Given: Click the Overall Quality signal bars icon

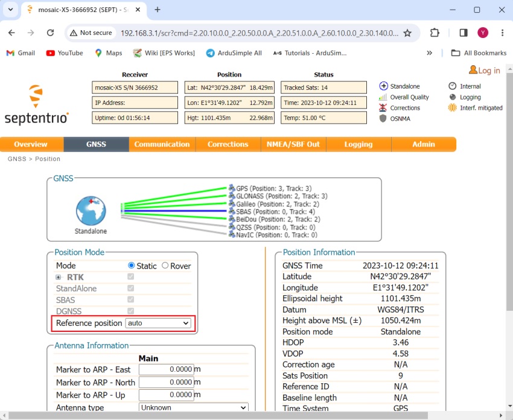Looking at the screenshot, I should pyautogui.click(x=383, y=97).
